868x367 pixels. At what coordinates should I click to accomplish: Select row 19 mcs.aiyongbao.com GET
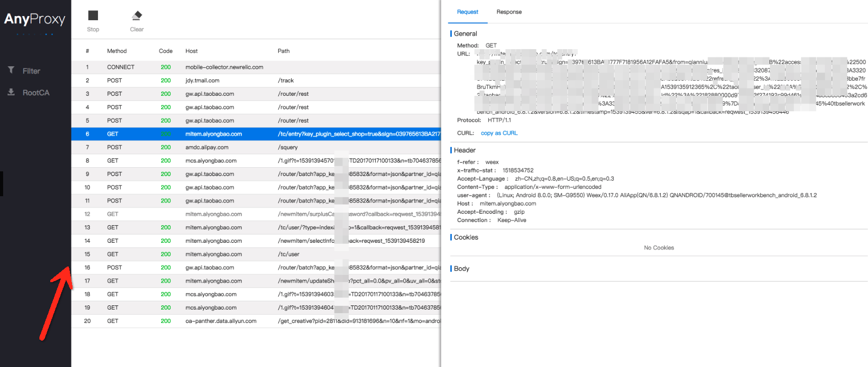point(256,308)
